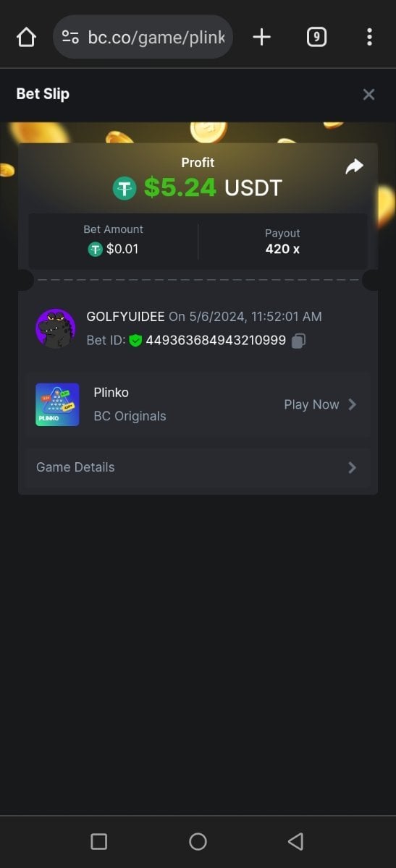The height and width of the screenshot is (868, 396).
Task: Tap the share arrow icon on profit card
Action: 354,167
